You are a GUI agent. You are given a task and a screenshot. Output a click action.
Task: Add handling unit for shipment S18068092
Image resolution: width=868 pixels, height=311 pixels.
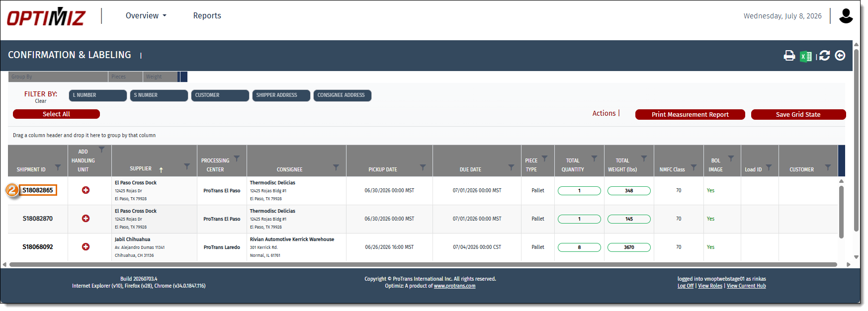click(86, 247)
